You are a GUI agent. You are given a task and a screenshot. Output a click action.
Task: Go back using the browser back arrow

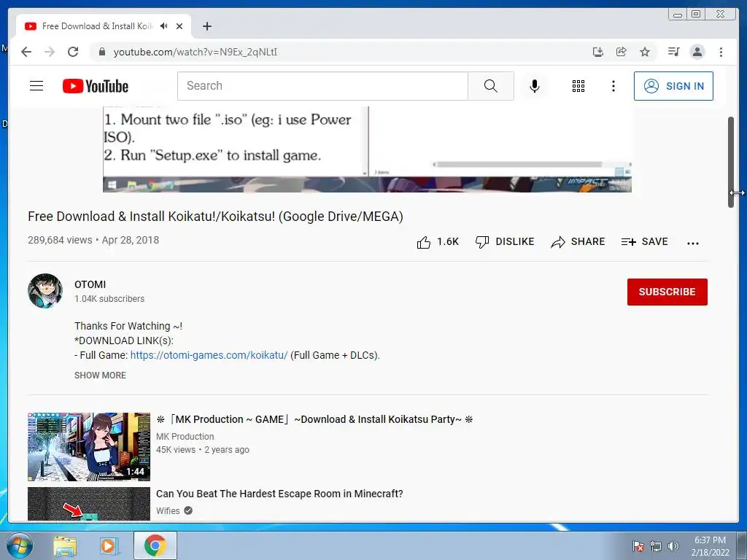pyautogui.click(x=26, y=52)
